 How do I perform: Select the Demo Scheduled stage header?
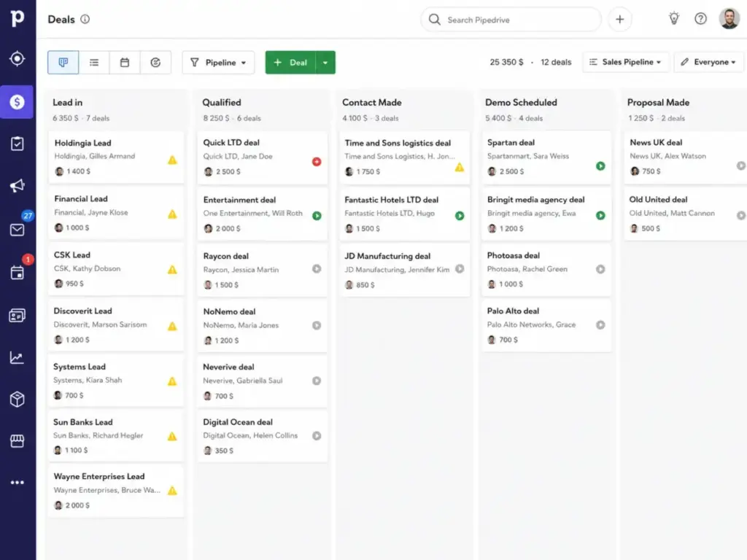(x=521, y=102)
